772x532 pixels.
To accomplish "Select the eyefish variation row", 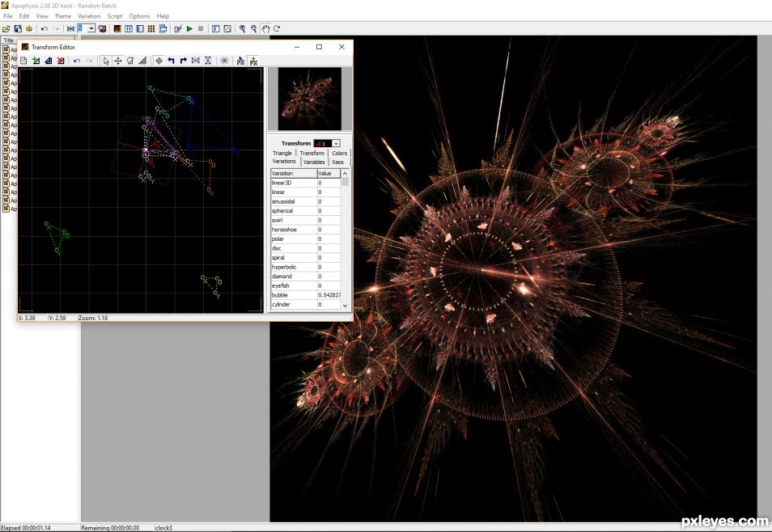I will click(305, 286).
